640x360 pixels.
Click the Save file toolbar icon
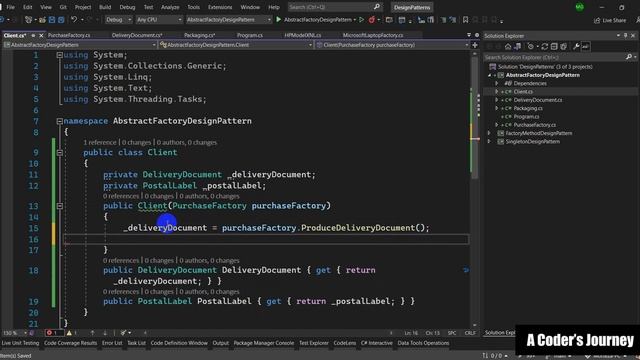click(52, 20)
